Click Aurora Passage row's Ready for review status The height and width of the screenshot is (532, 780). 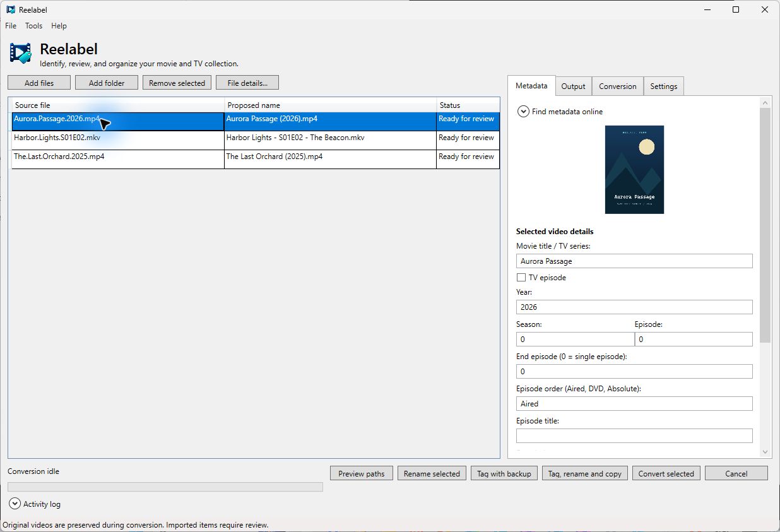pos(468,122)
